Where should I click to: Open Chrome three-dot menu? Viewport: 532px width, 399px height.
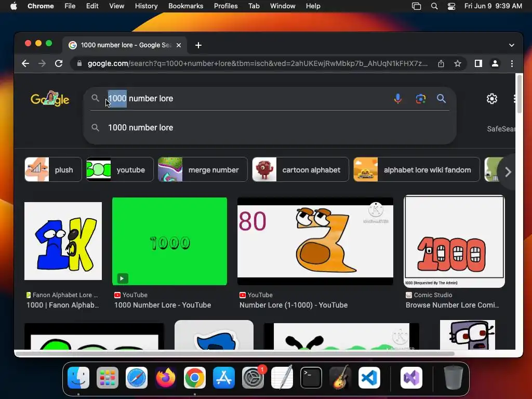512,63
